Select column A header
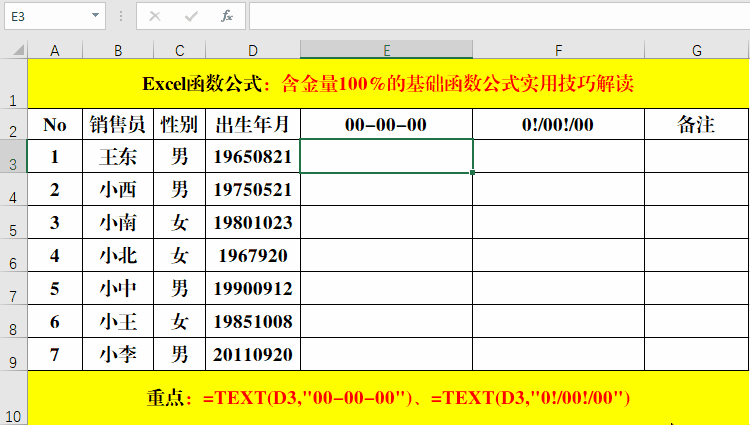This screenshot has height=425, width=750. (x=55, y=50)
